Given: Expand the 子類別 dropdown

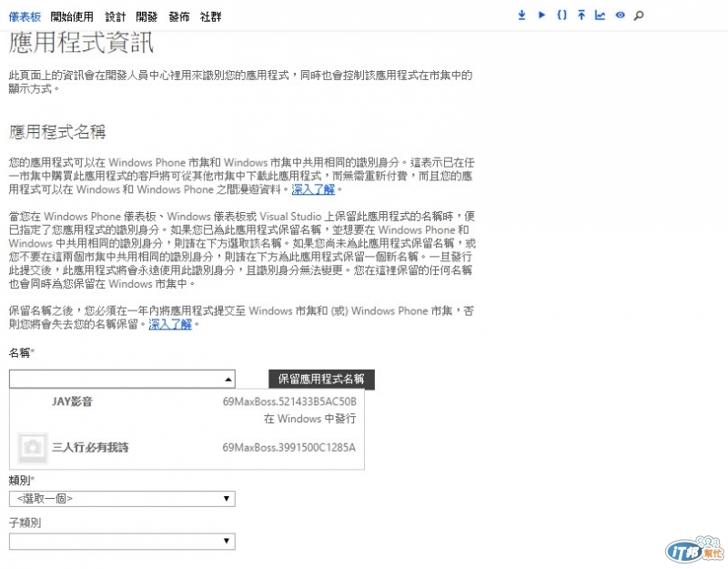Looking at the screenshot, I should [122, 541].
